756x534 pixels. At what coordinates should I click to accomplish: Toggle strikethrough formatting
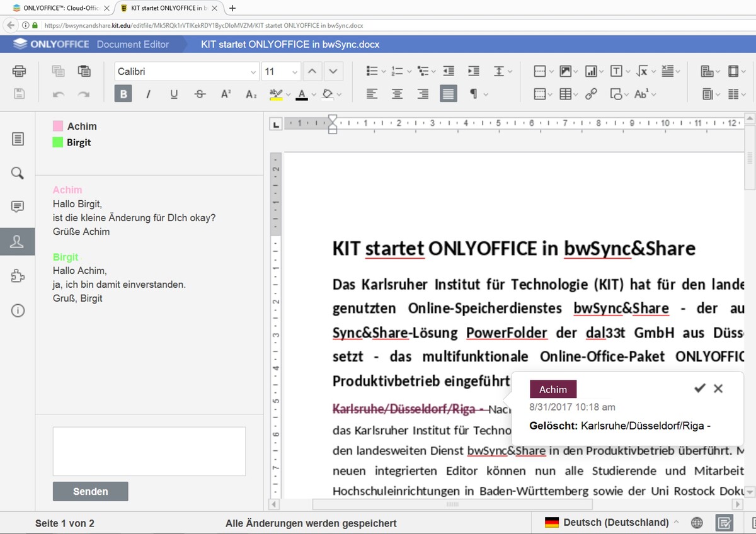(x=200, y=94)
